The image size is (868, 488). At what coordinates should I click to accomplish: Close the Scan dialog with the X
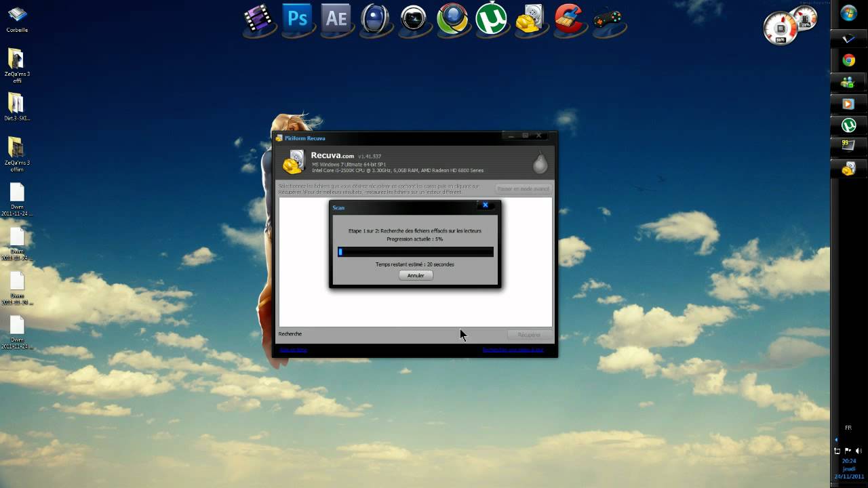pos(485,205)
